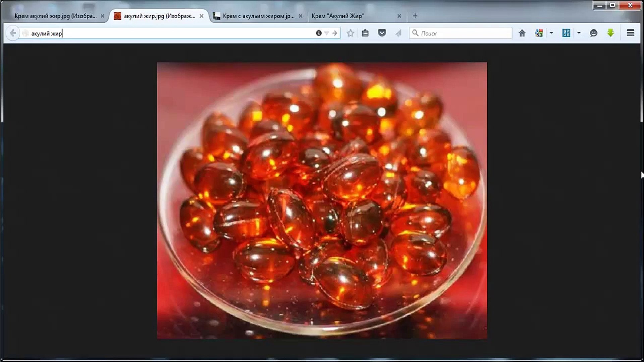Close the active акулий жир.jpg tab

202,16
